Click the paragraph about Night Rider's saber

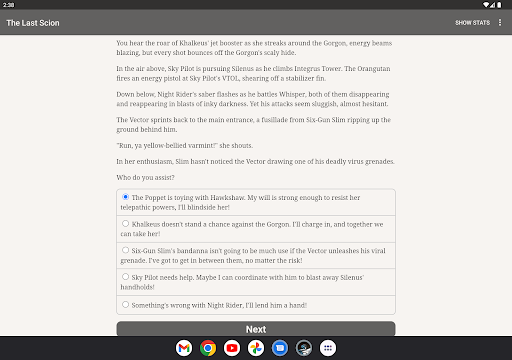pyautogui.click(x=253, y=99)
